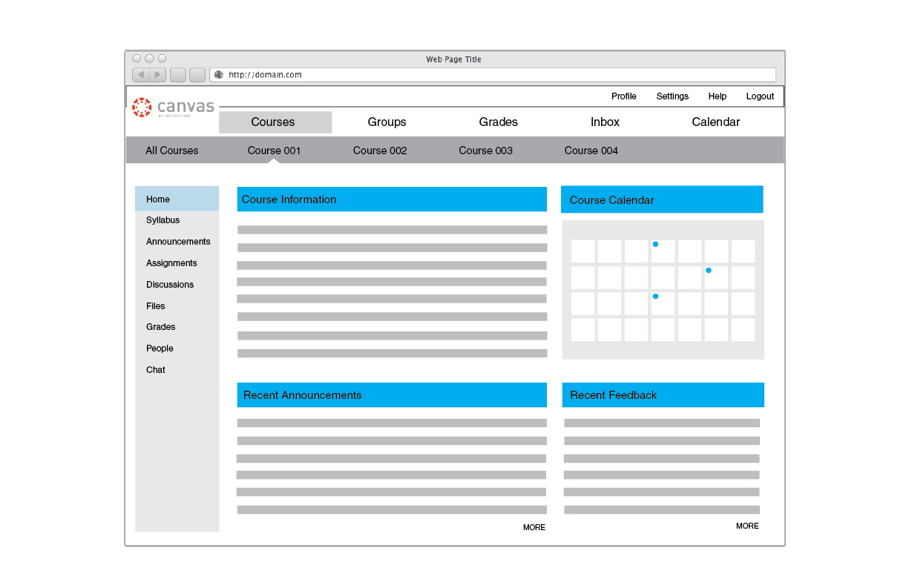The height and width of the screenshot is (588, 909).
Task: Click the http://domain.com address field
Action: (493, 75)
